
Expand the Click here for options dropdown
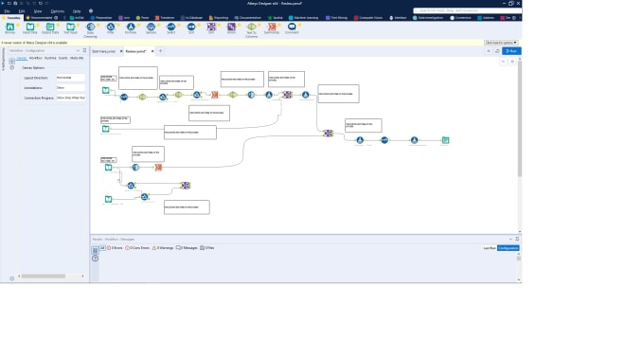click(501, 43)
